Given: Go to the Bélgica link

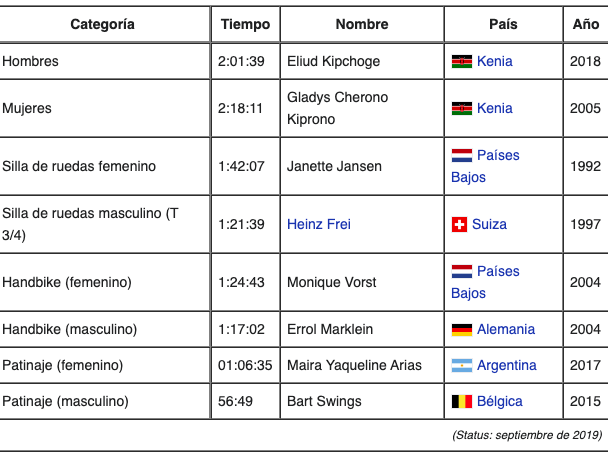Looking at the screenshot, I should (500, 401).
